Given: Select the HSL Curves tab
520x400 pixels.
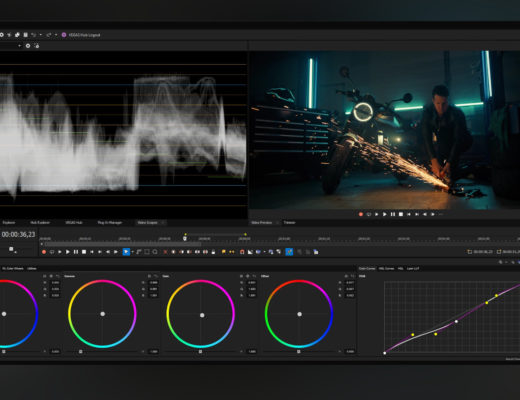Looking at the screenshot, I should (x=386, y=268).
